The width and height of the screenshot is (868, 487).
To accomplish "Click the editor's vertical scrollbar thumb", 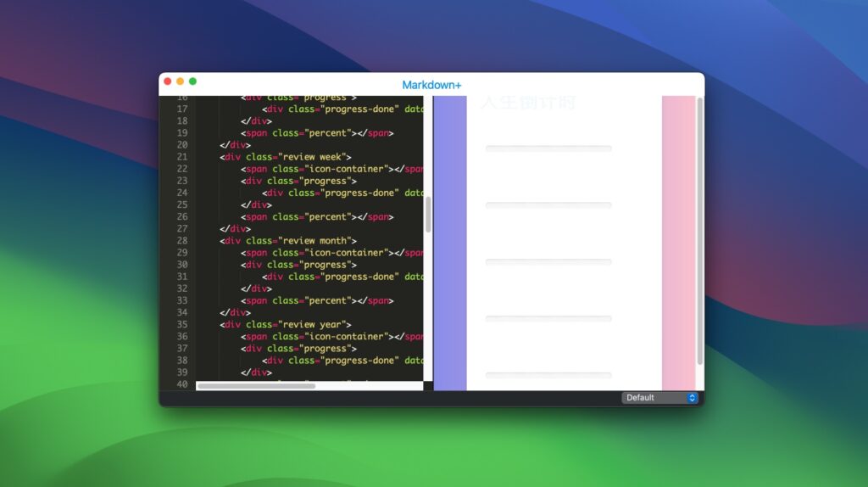I will click(x=428, y=215).
